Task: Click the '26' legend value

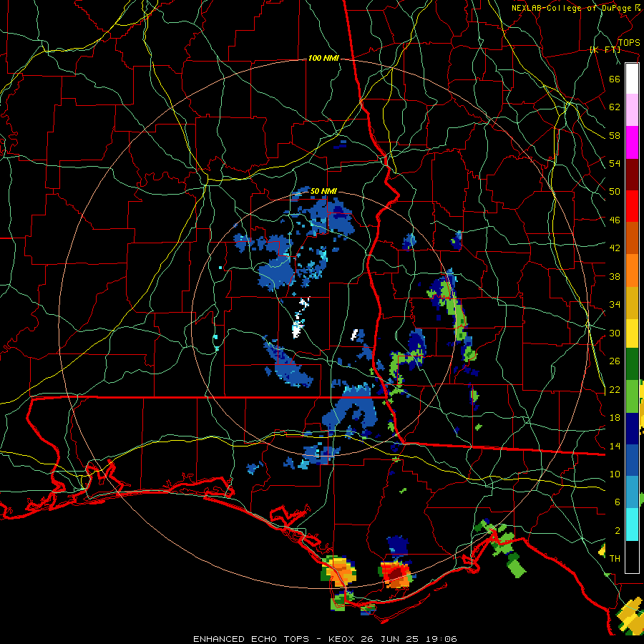Action: point(615,361)
